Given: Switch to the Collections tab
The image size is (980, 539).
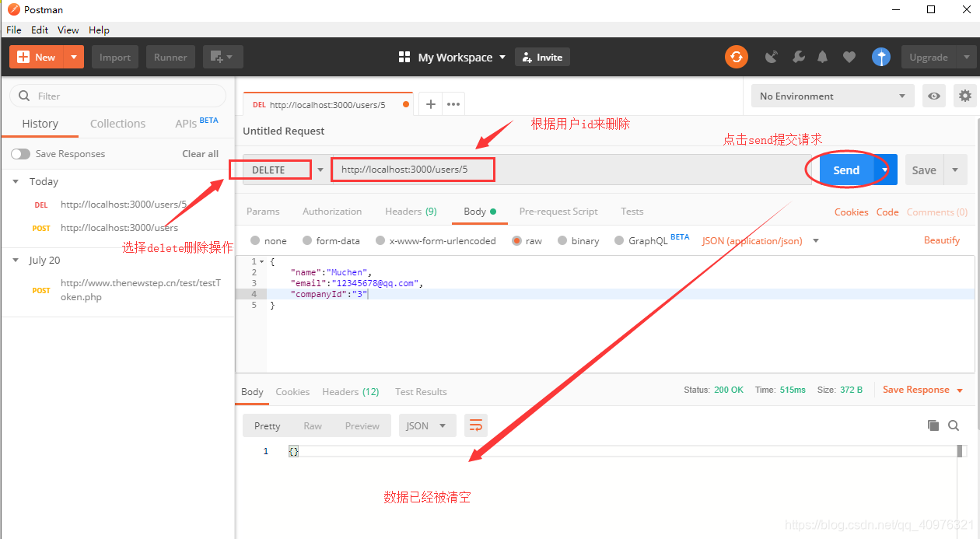Looking at the screenshot, I should [x=117, y=124].
